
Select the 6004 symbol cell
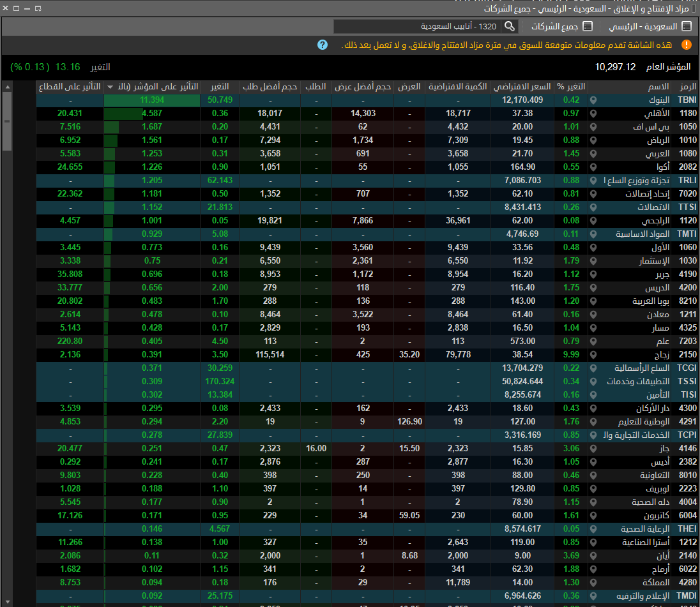pos(687,516)
